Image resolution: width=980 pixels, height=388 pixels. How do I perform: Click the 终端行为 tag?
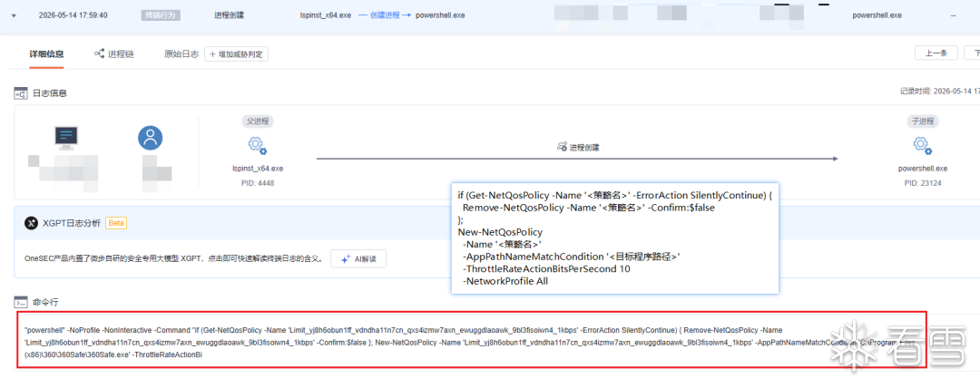point(161,15)
